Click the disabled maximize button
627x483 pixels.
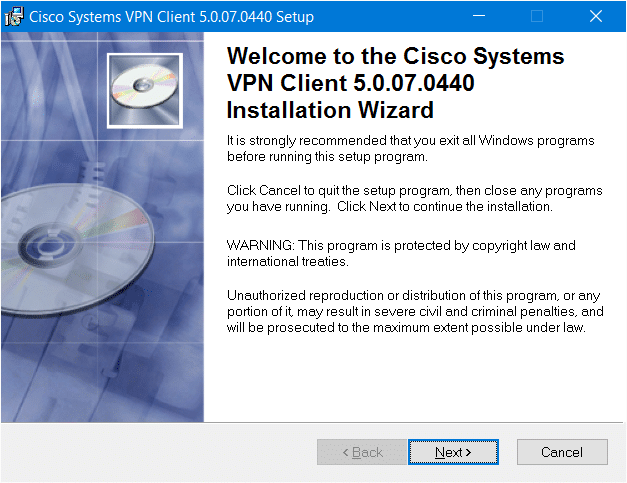(x=537, y=16)
